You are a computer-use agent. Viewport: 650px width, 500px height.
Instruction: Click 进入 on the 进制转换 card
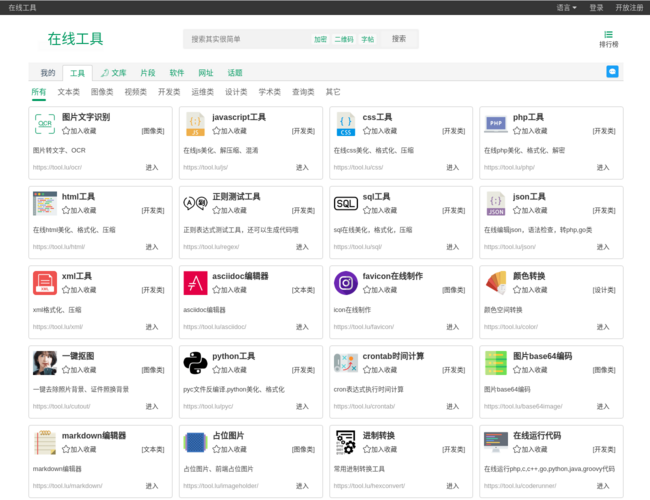452,486
